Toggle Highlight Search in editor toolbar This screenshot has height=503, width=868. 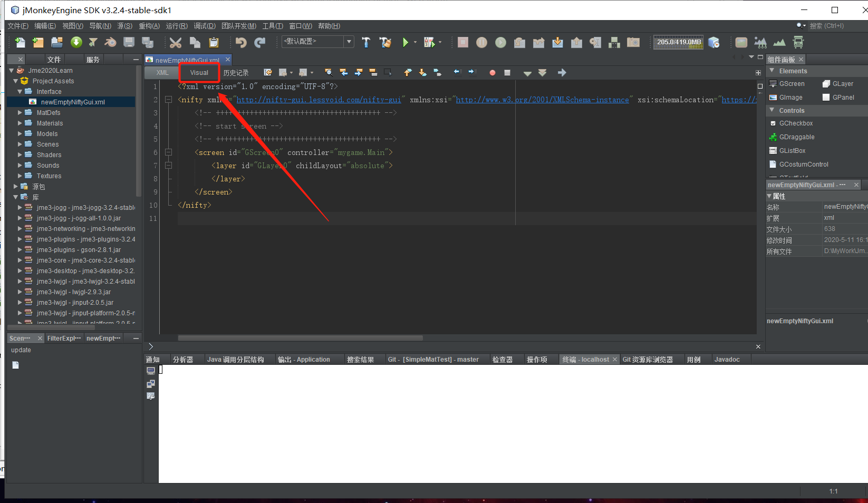tap(373, 72)
